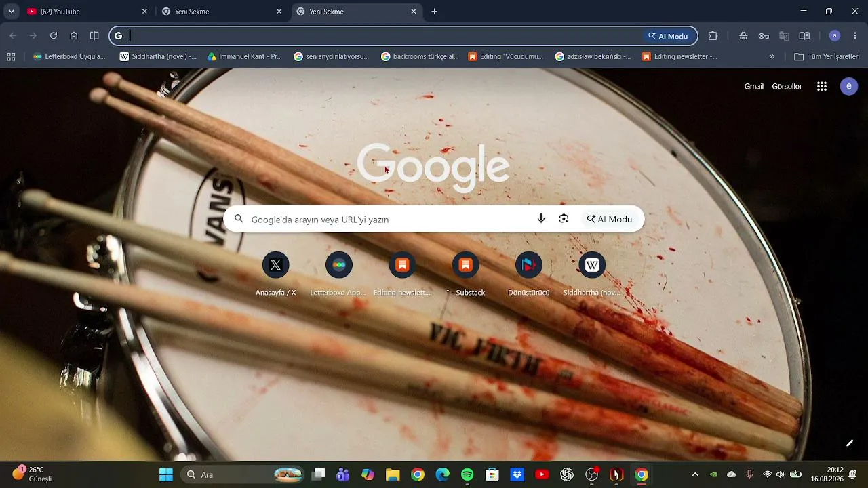Open File Explorer from the taskbar

click(x=393, y=474)
